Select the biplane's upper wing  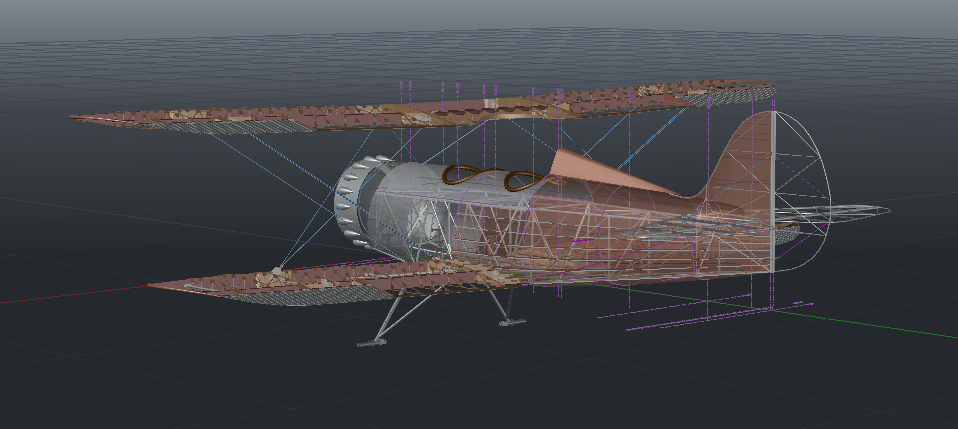click(x=422, y=109)
